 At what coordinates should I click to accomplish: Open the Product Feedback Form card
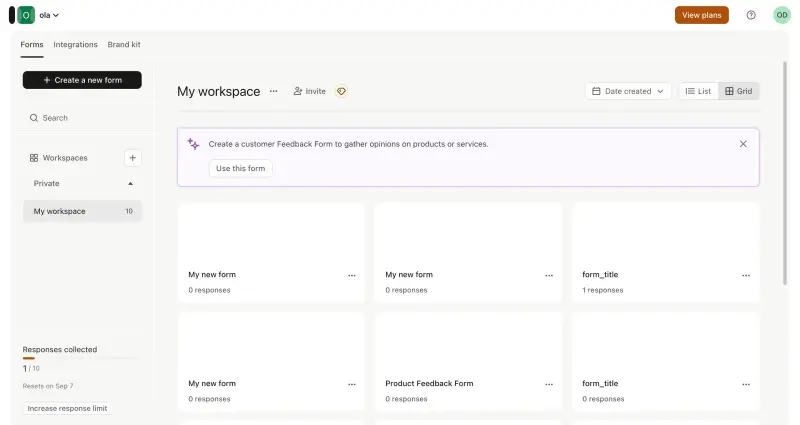[468, 362]
